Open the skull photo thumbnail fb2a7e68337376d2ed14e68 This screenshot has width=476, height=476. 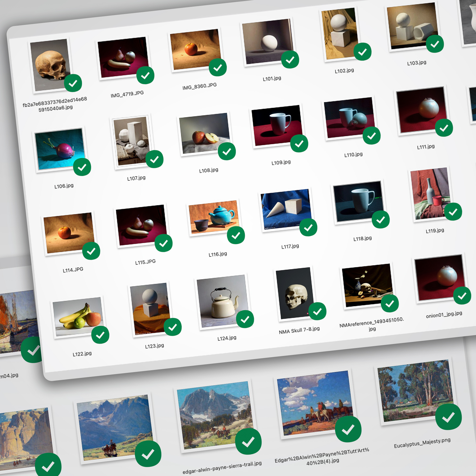point(50,65)
